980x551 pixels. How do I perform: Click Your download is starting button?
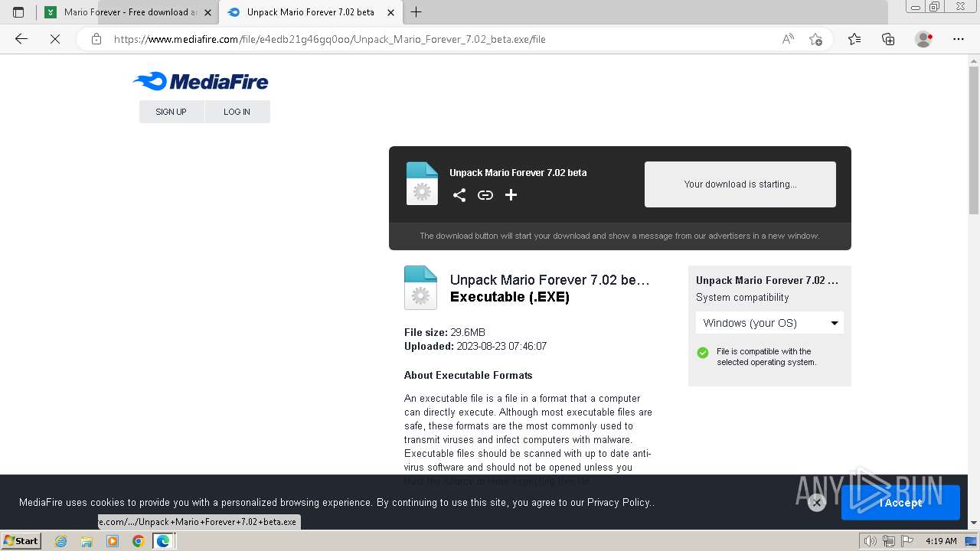point(740,184)
